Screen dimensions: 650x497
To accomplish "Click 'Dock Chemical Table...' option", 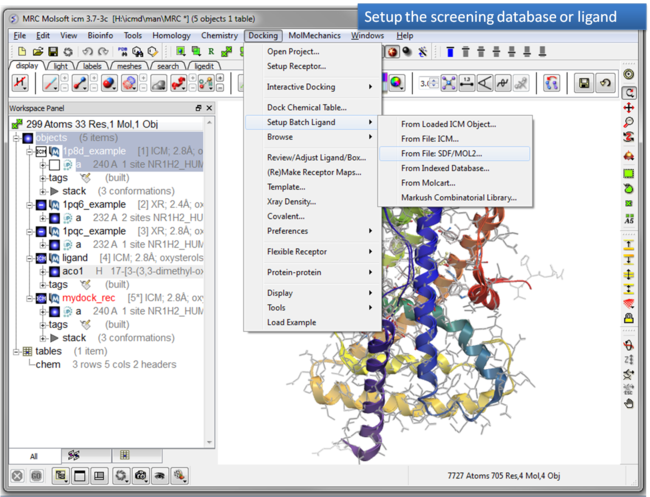I will (x=307, y=107).
